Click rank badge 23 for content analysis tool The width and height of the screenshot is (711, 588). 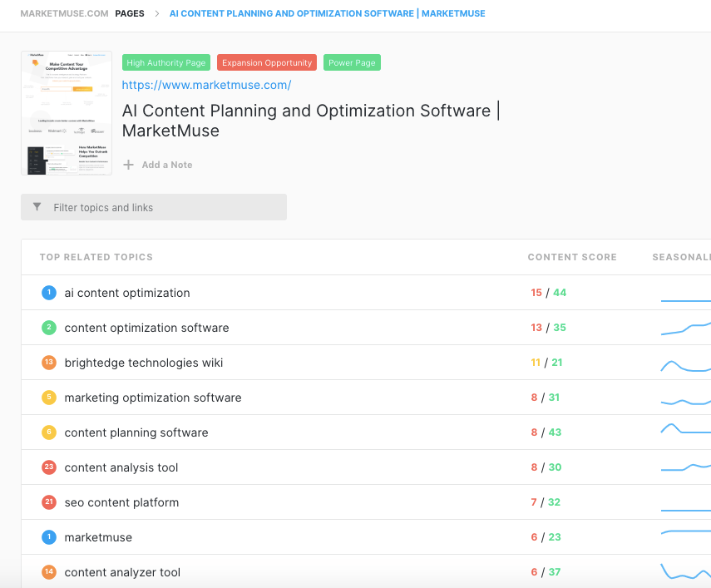49,467
